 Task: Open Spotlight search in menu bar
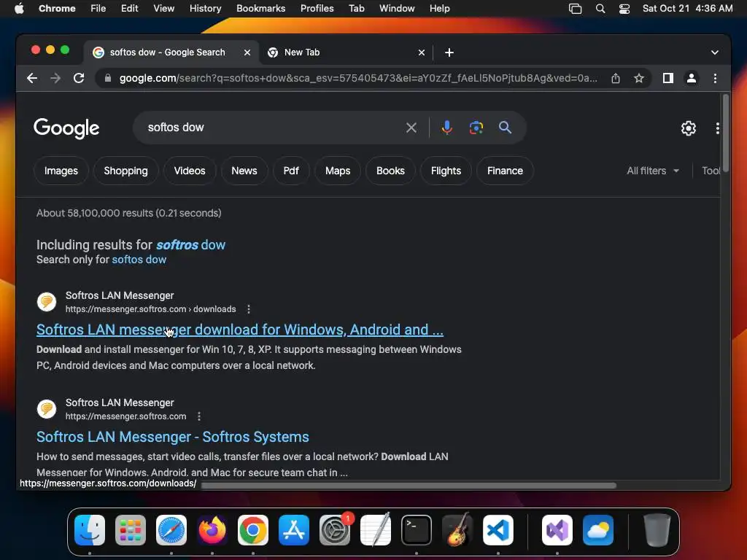tap(600, 9)
